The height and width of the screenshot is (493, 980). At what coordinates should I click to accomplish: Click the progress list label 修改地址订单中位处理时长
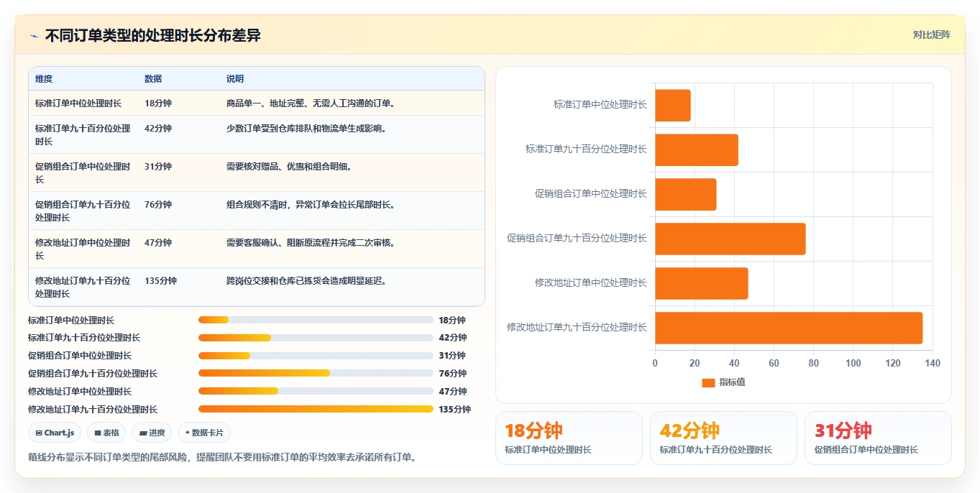tap(80, 392)
